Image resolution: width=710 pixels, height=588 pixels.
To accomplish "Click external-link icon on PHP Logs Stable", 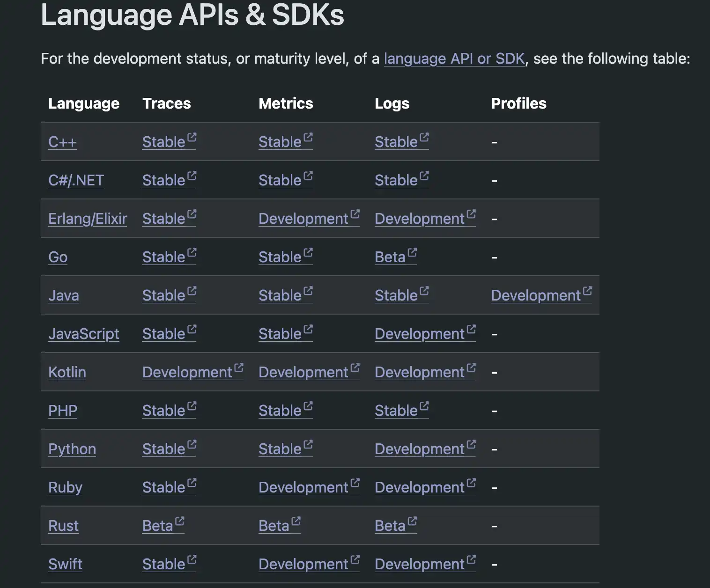I will (x=424, y=406).
